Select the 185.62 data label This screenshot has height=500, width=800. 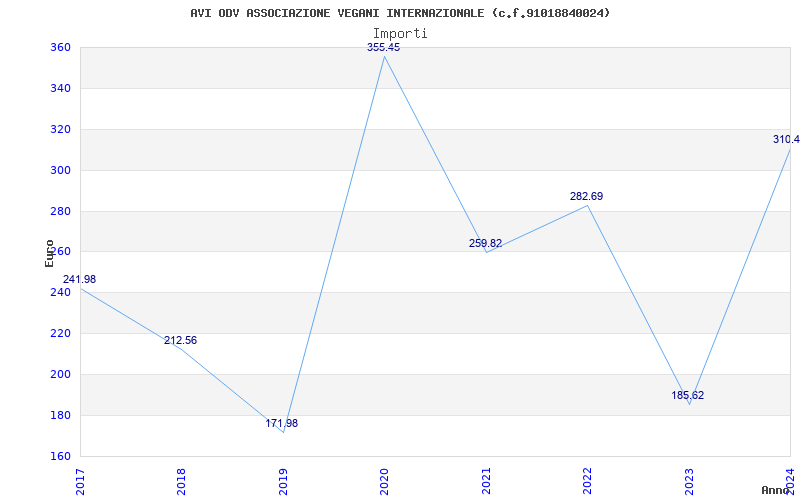point(688,395)
